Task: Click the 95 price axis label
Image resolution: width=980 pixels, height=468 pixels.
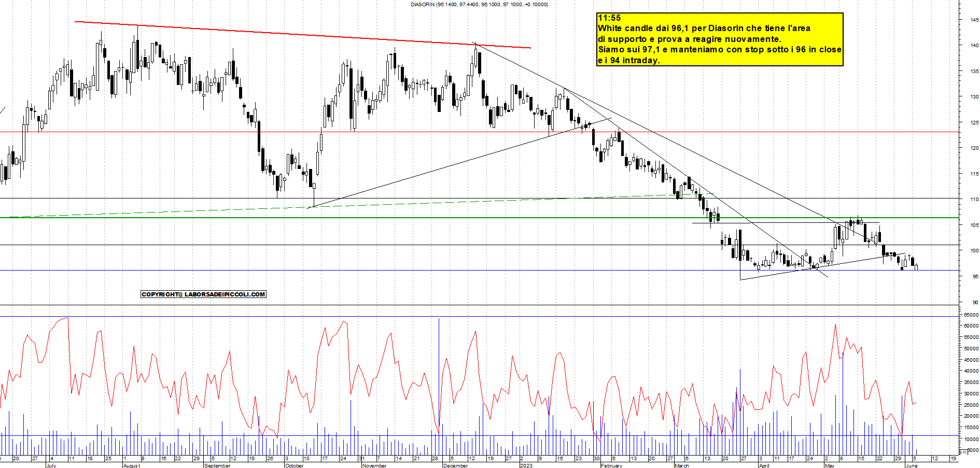Action: pos(975,277)
